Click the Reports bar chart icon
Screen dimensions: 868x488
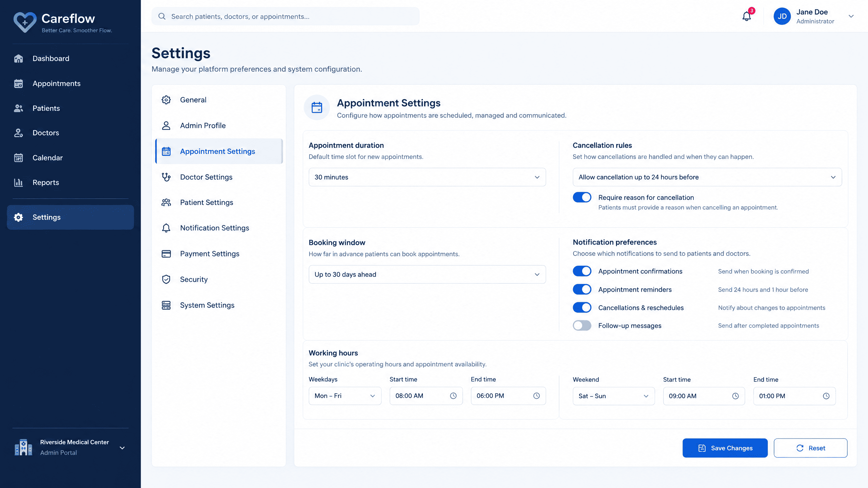[19, 182]
